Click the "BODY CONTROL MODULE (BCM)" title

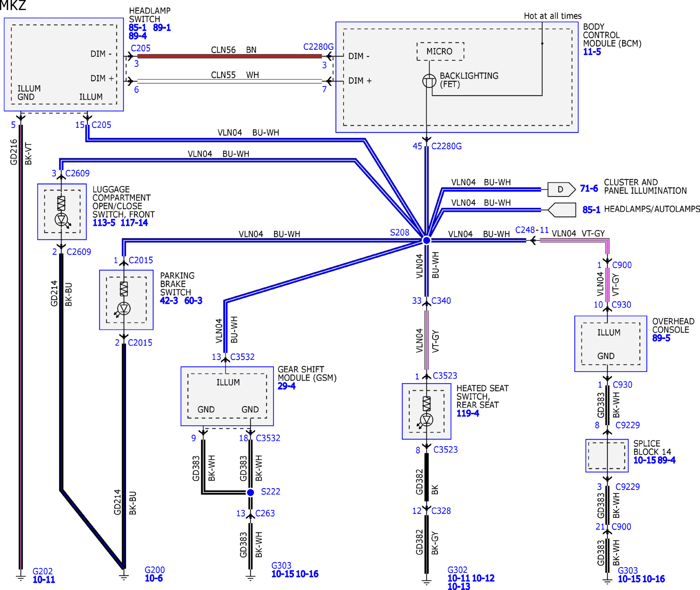tap(612, 35)
